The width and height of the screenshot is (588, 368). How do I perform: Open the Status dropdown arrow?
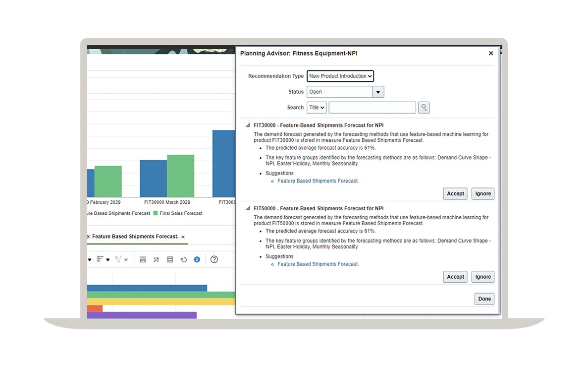coord(378,92)
